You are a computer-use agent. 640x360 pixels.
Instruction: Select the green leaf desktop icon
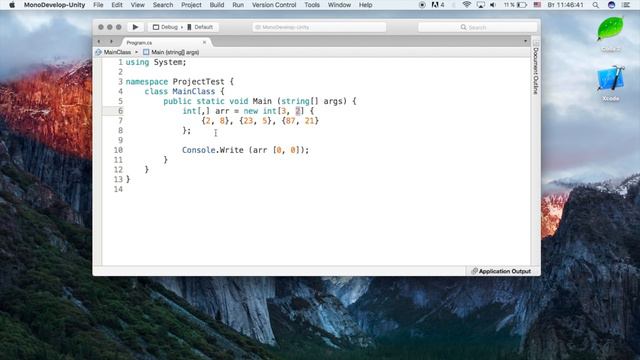pyautogui.click(x=611, y=34)
